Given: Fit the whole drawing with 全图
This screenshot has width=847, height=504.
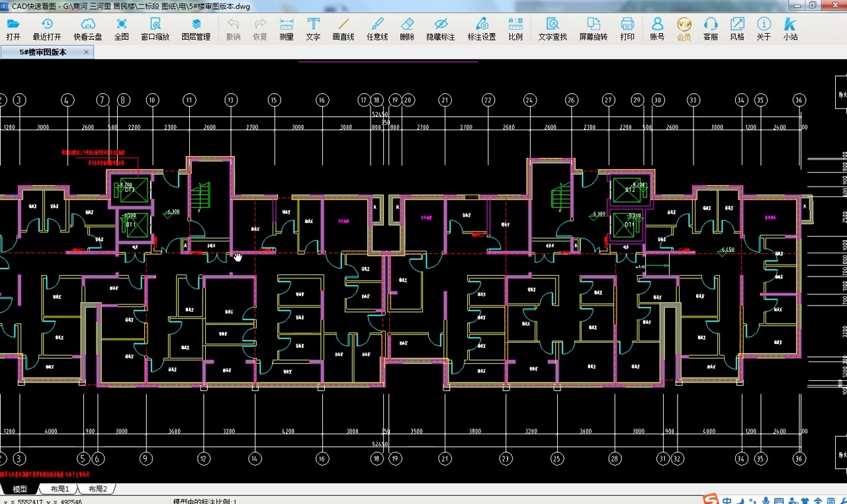Looking at the screenshot, I should pyautogui.click(x=122, y=29).
